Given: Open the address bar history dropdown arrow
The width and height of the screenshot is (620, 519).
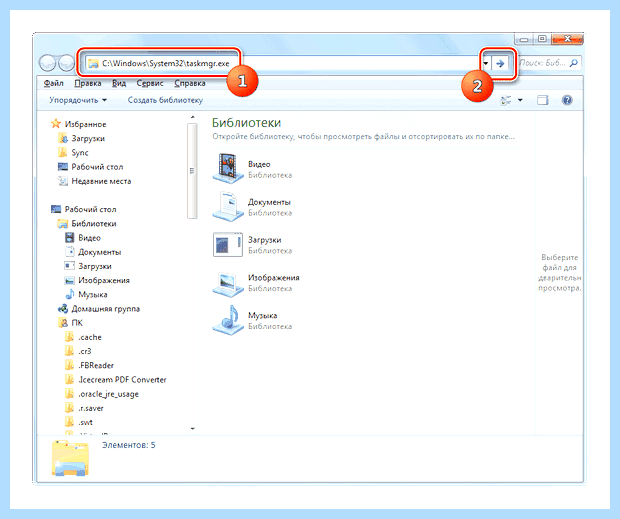Looking at the screenshot, I should [x=486, y=63].
